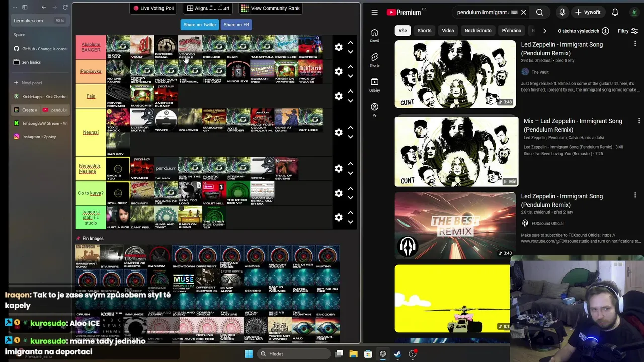Select Immigrant Song tile in image pool
This screenshot has height=362, width=644.
(x=87, y=256)
